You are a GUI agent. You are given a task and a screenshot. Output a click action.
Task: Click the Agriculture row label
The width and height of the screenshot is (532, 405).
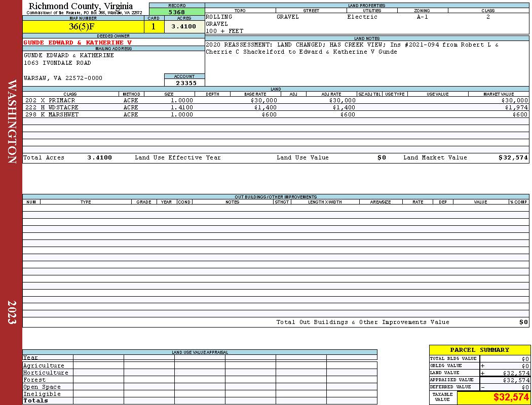(x=44, y=366)
